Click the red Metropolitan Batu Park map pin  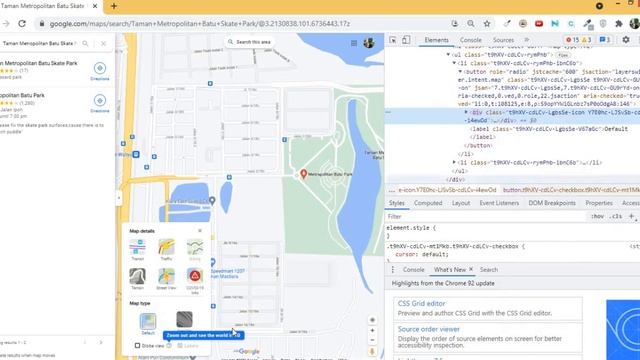(303, 174)
